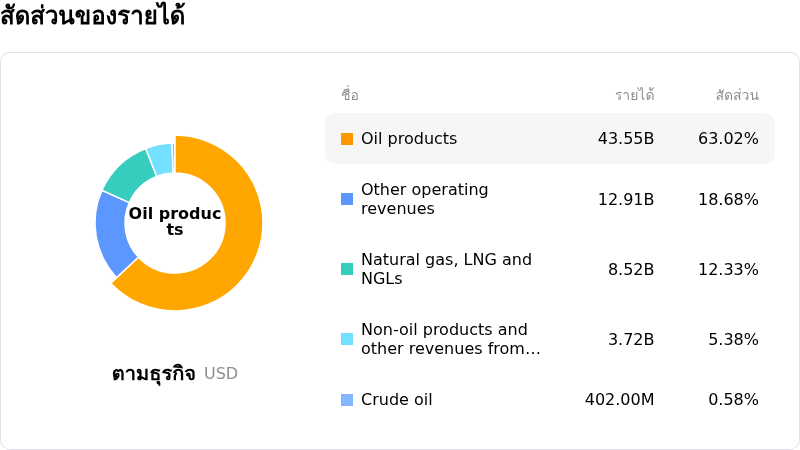The image size is (800, 450).
Task: Click the 'รายได้' column header
Action: pos(635,94)
